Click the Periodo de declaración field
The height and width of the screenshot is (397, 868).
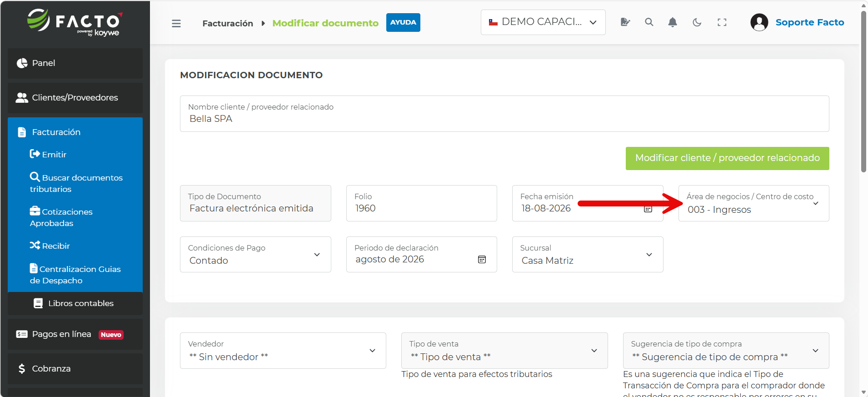421,255
